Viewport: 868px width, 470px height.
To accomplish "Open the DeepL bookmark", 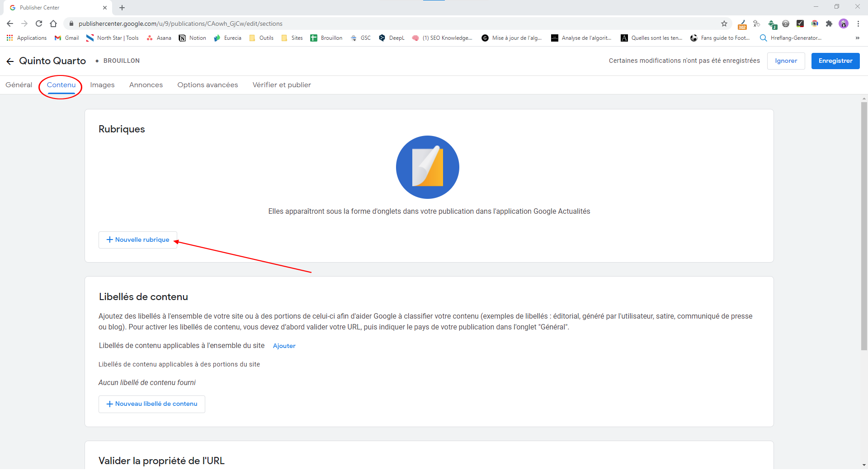I will pyautogui.click(x=392, y=38).
